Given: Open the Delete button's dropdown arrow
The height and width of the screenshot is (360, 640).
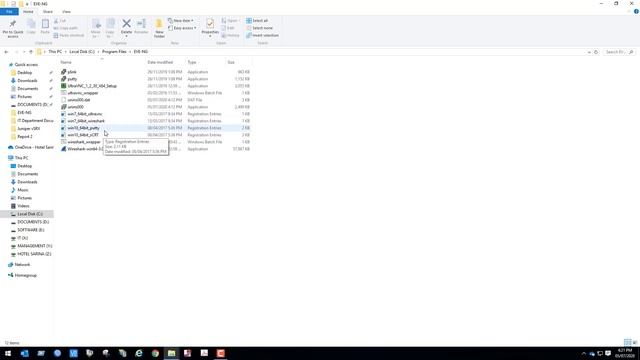Looking at the screenshot, I should pos(127,36).
